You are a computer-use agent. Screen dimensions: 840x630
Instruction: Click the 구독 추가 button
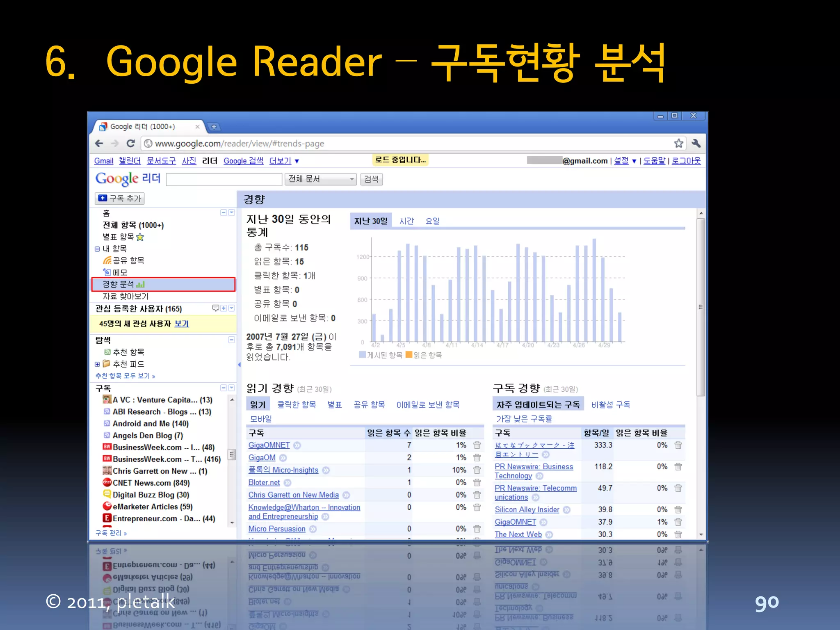[x=119, y=199]
